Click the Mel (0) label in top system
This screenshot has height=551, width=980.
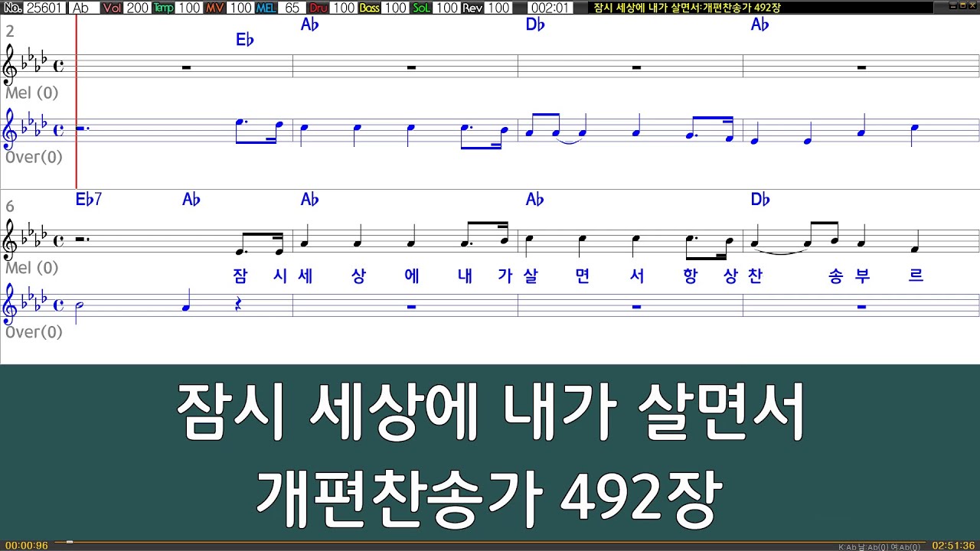pos(32,93)
